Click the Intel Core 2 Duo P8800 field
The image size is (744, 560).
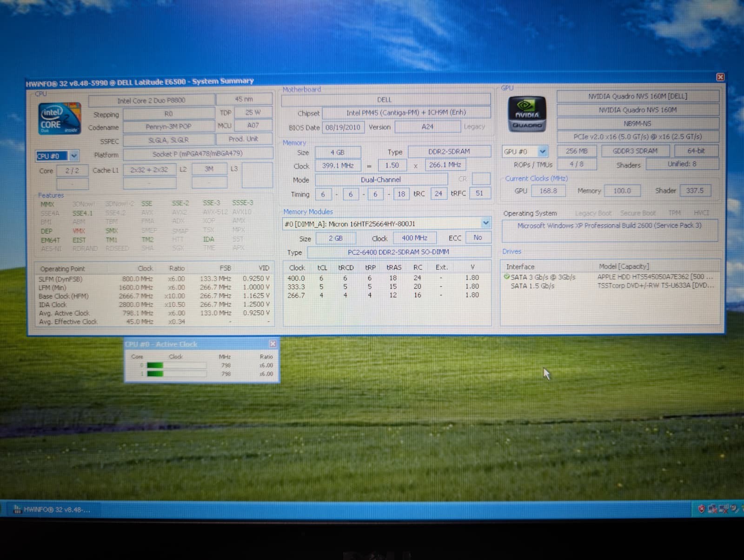[x=152, y=100]
